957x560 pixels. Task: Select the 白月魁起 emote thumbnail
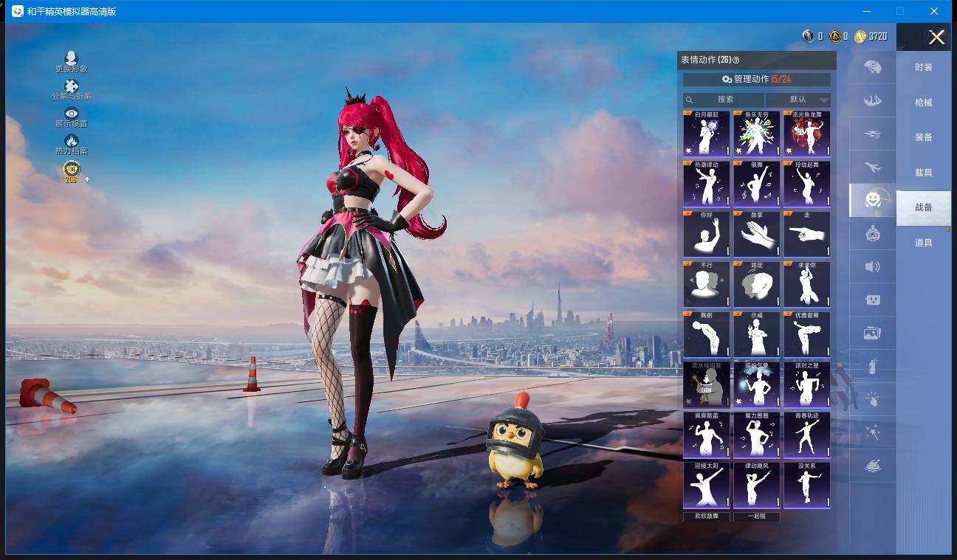click(x=707, y=134)
